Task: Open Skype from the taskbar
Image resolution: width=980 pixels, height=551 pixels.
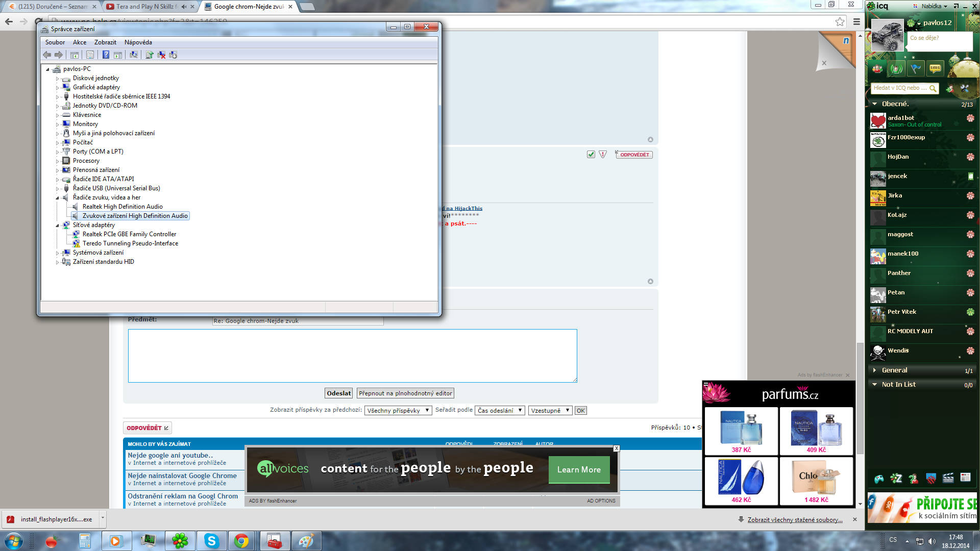Action: coord(211,541)
